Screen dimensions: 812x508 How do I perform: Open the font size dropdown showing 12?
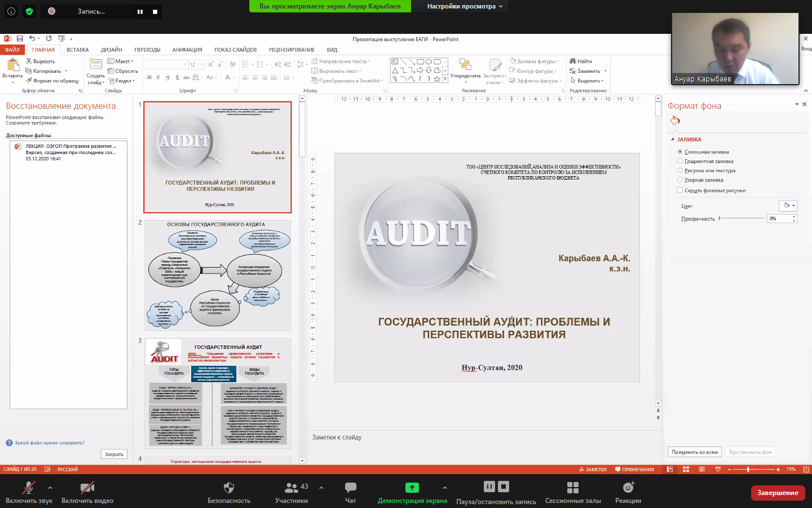point(201,65)
